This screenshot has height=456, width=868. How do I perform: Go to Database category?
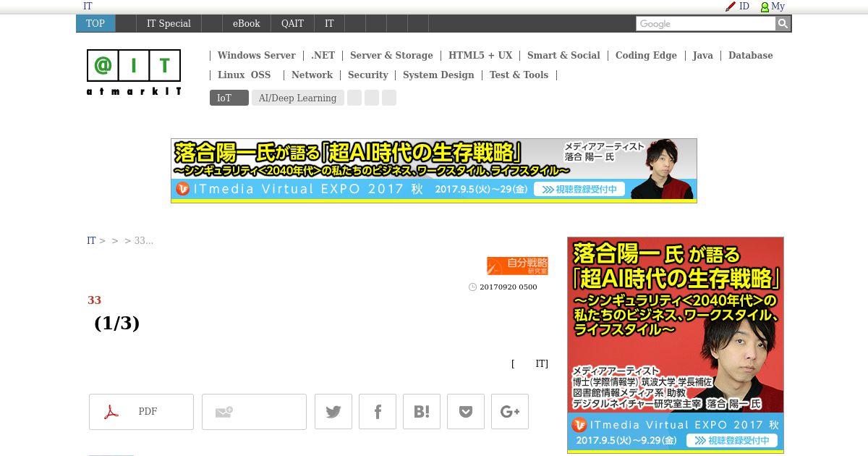[750, 56]
